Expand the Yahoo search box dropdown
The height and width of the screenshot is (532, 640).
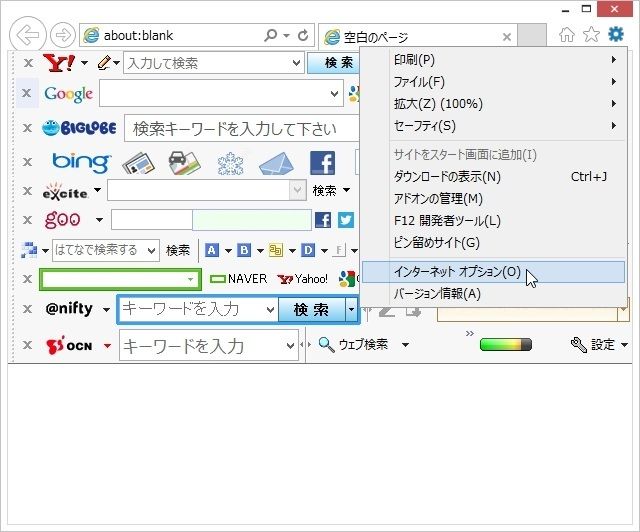(x=296, y=63)
